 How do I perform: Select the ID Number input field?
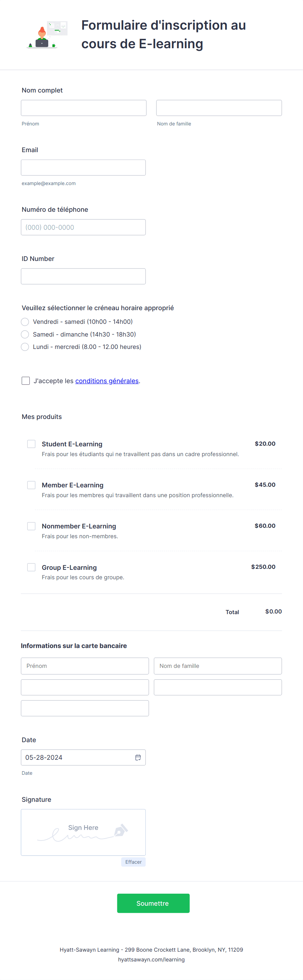pyautogui.click(x=83, y=276)
